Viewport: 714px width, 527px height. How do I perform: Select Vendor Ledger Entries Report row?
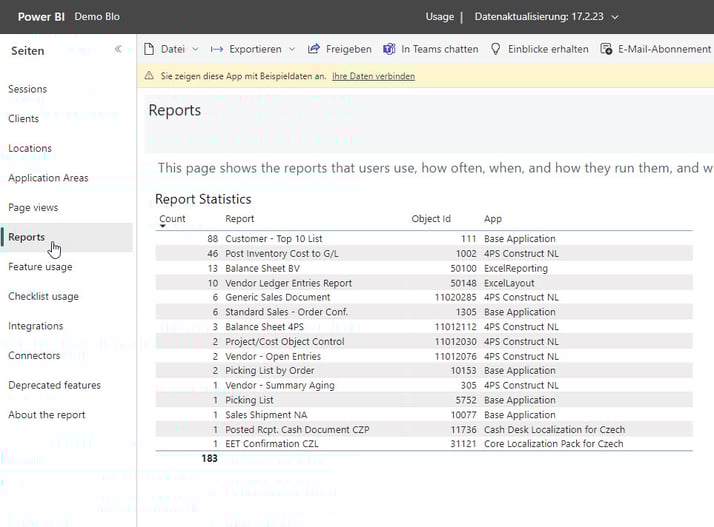tap(424, 283)
